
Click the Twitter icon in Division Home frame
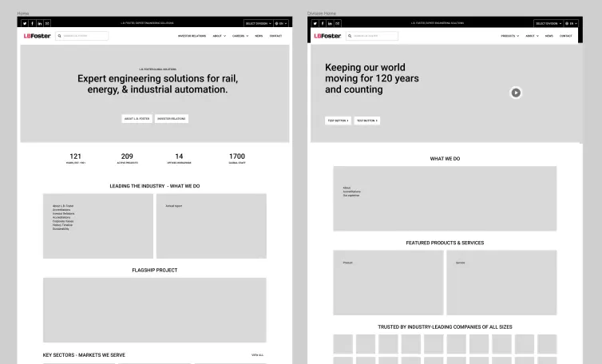(315, 23)
